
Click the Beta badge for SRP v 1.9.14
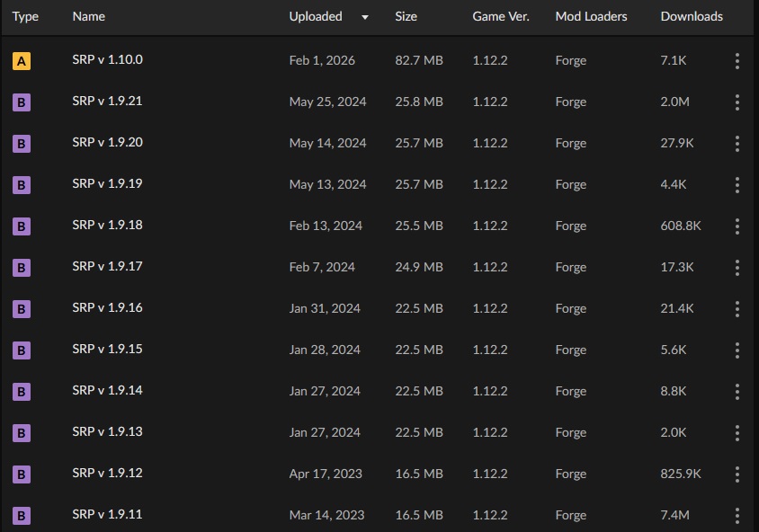point(22,392)
